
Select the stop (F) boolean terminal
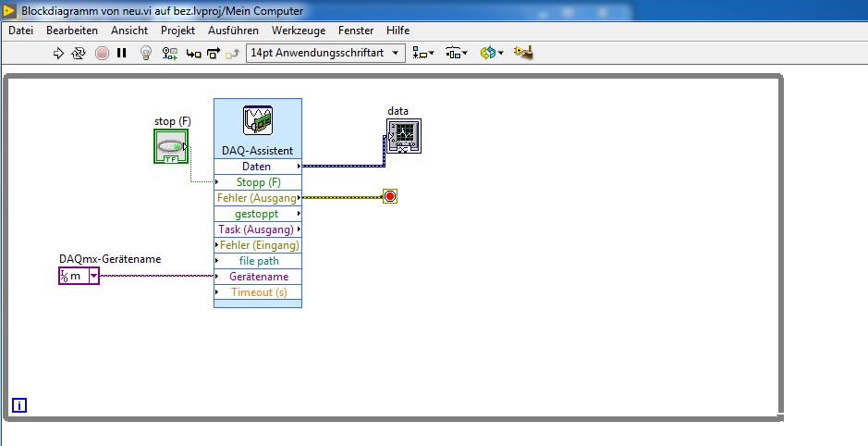(x=171, y=146)
